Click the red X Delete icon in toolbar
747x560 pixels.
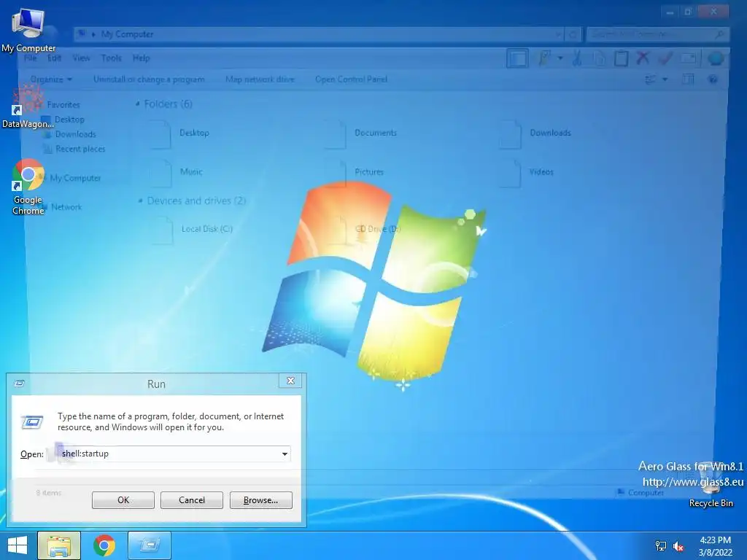(x=643, y=58)
